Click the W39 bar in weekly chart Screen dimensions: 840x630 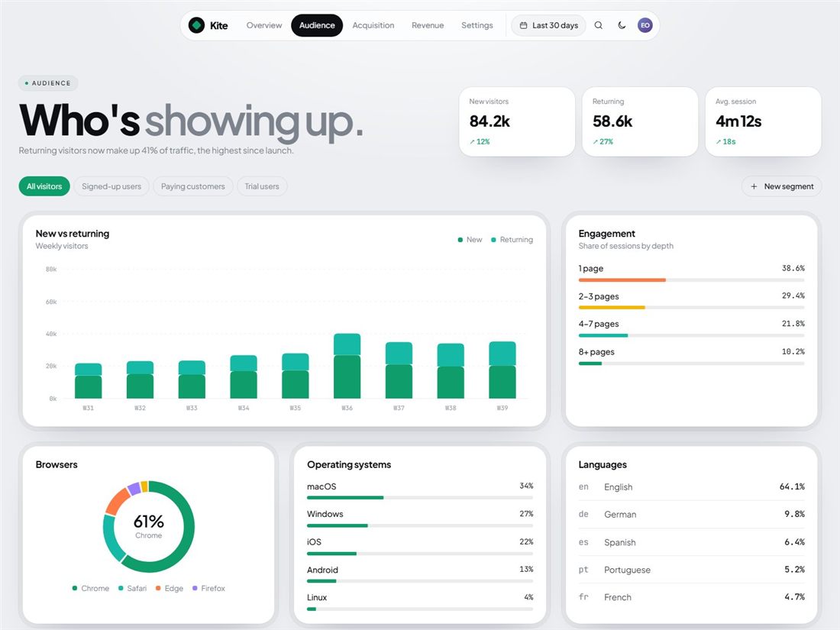pos(502,370)
